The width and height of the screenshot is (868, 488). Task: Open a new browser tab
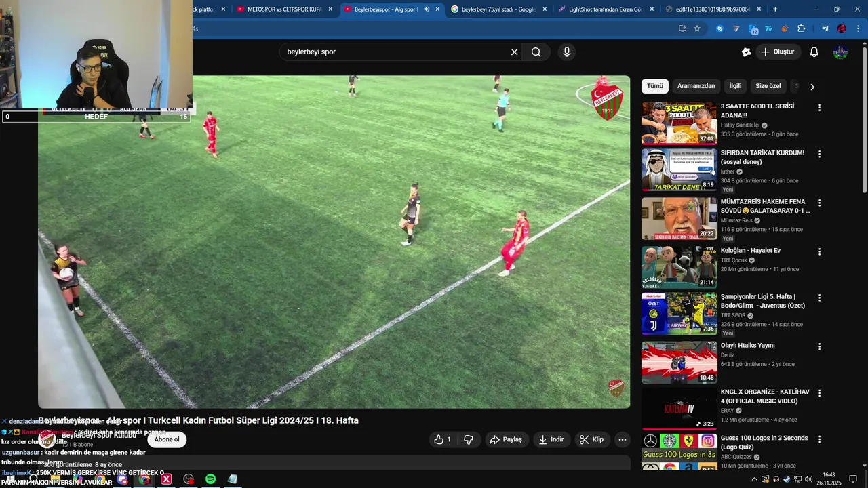coord(775,9)
